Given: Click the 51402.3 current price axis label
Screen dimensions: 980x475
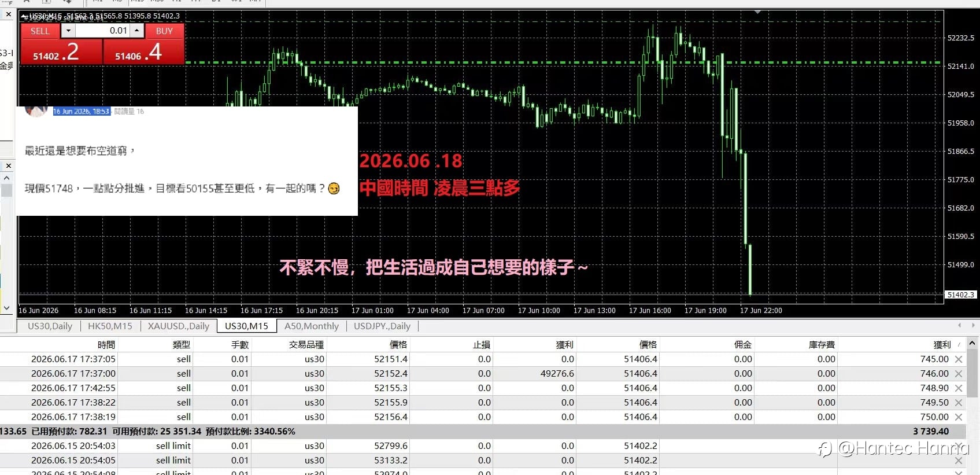Looking at the screenshot, I should 960,295.
